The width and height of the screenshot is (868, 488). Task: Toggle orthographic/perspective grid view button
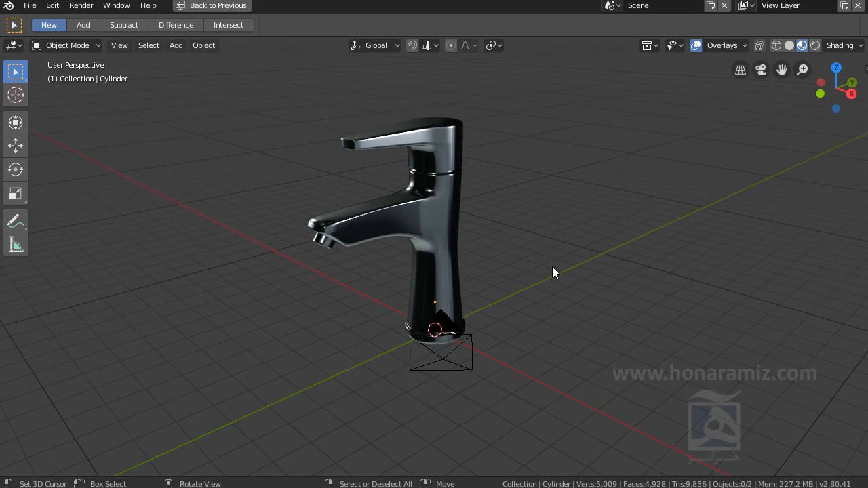pyautogui.click(x=741, y=70)
